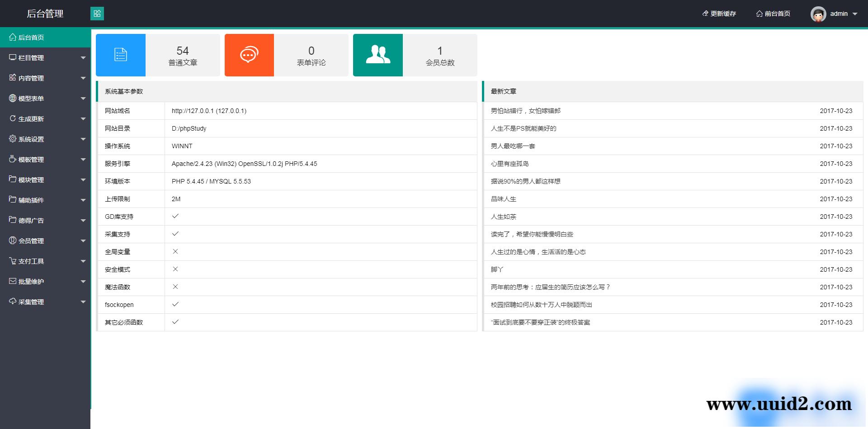Open 前台首页 from the top bar
This screenshot has height=429, width=868.
(773, 14)
